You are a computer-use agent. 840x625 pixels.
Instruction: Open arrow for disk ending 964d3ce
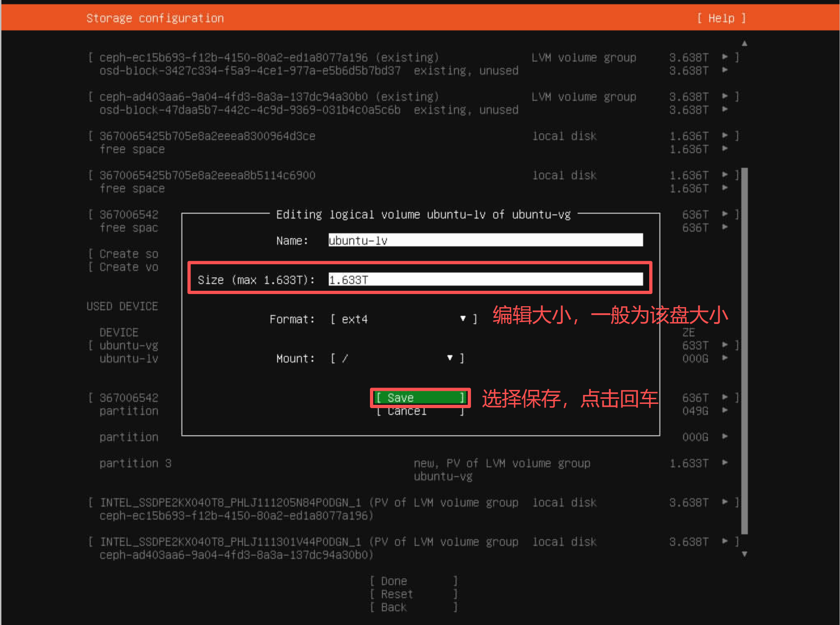point(724,136)
